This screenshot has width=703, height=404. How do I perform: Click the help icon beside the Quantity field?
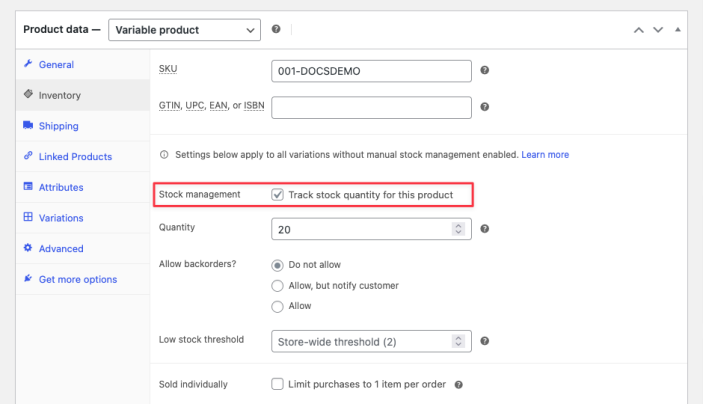point(484,229)
